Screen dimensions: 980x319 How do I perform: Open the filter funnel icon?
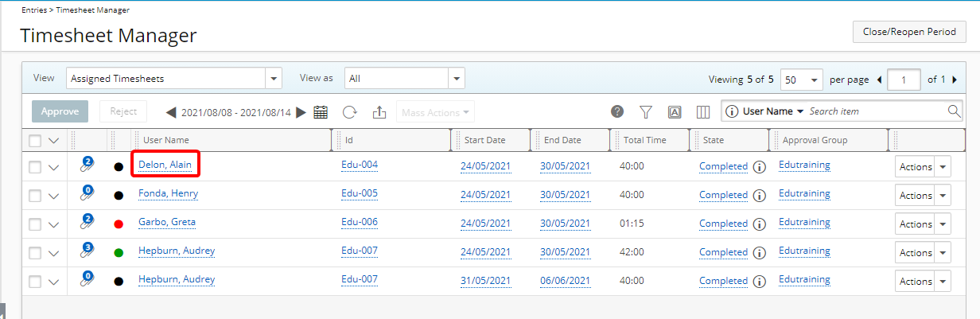pyautogui.click(x=646, y=112)
